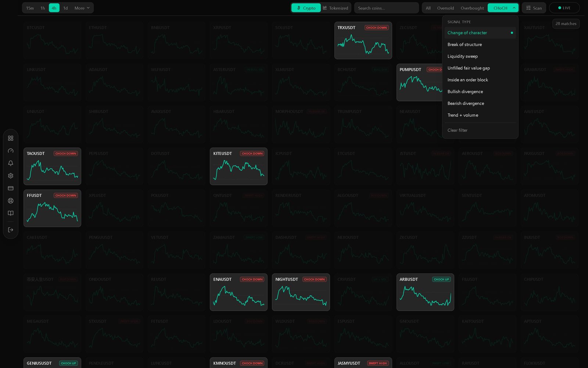Open billing card icon in sidebar

pos(11,188)
